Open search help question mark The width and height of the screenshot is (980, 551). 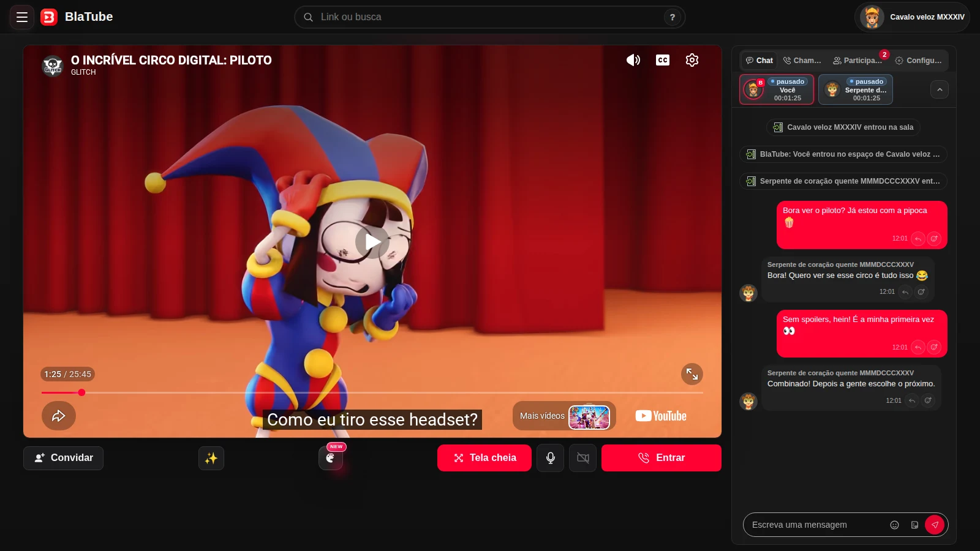[673, 17]
